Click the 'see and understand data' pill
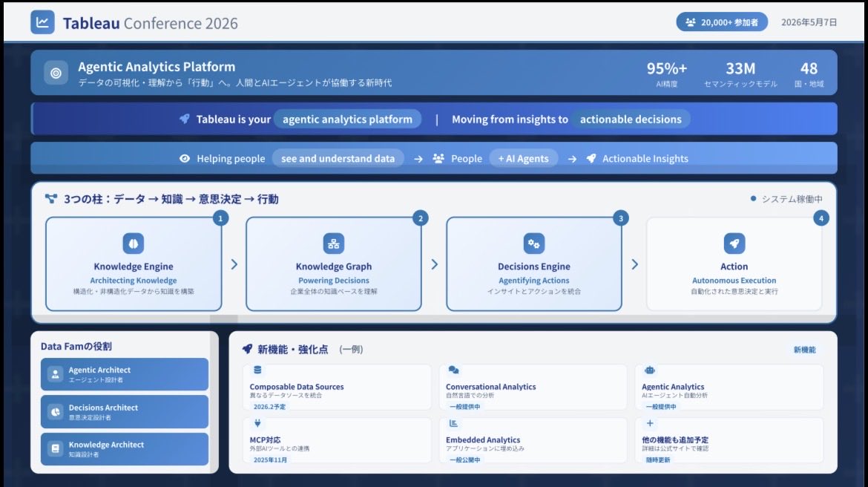Viewport: 868px width, 487px height. pyautogui.click(x=338, y=158)
